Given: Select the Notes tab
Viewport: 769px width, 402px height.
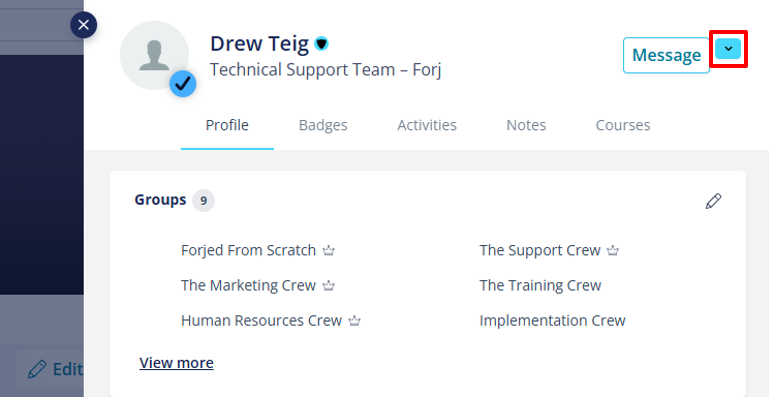Looking at the screenshot, I should pyautogui.click(x=526, y=126).
